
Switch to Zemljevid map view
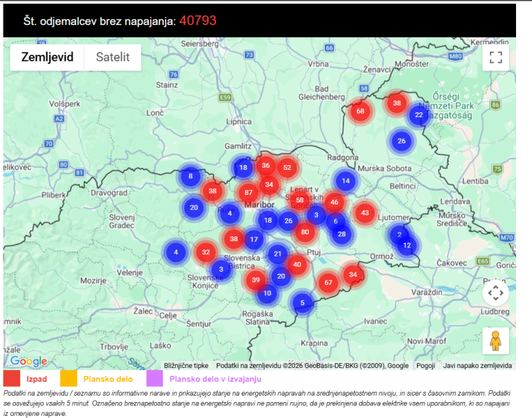pyautogui.click(x=47, y=58)
